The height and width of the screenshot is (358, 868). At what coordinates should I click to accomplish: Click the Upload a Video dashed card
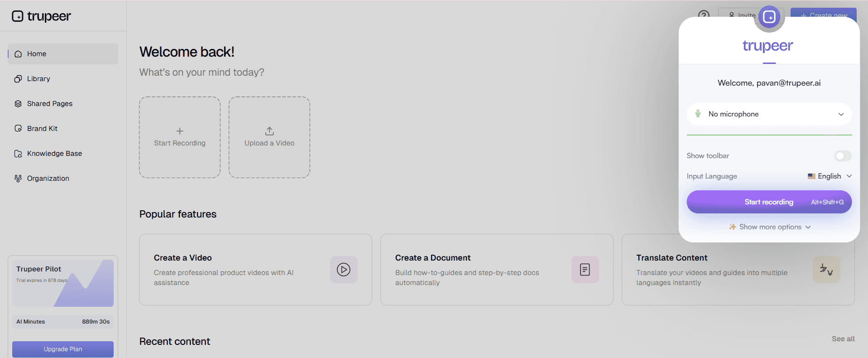coord(269,137)
